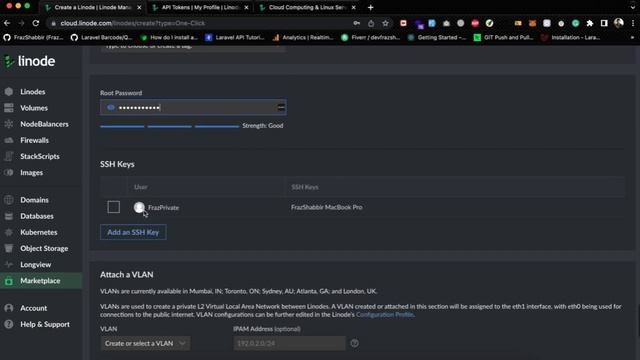Click Add an SSH Key button

[x=133, y=232]
